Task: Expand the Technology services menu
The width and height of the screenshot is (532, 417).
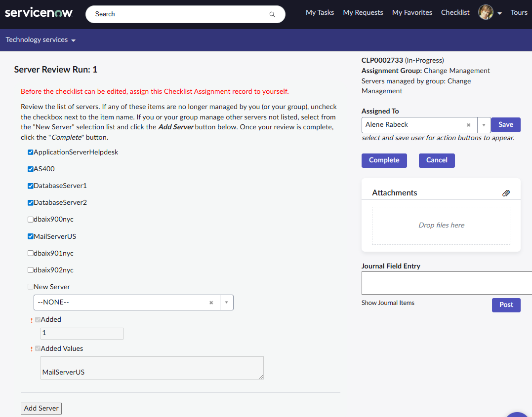Action: coord(41,39)
